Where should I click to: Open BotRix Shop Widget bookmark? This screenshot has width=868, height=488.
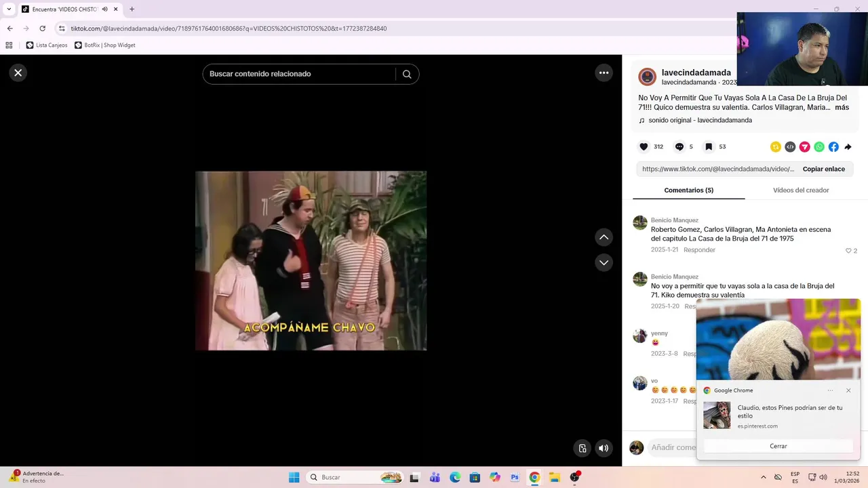point(105,45)
